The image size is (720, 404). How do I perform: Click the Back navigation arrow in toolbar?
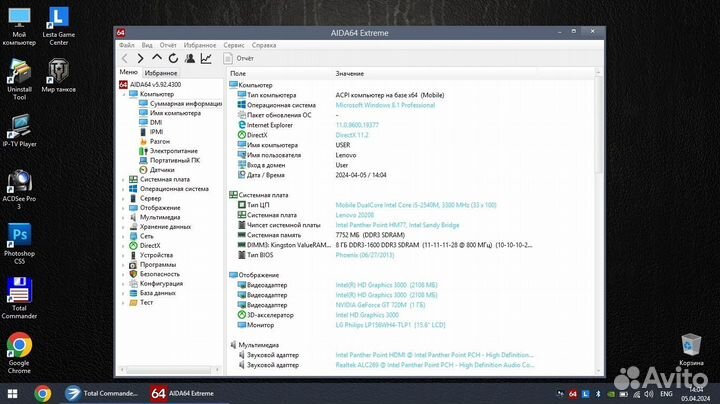coord(126,58)
